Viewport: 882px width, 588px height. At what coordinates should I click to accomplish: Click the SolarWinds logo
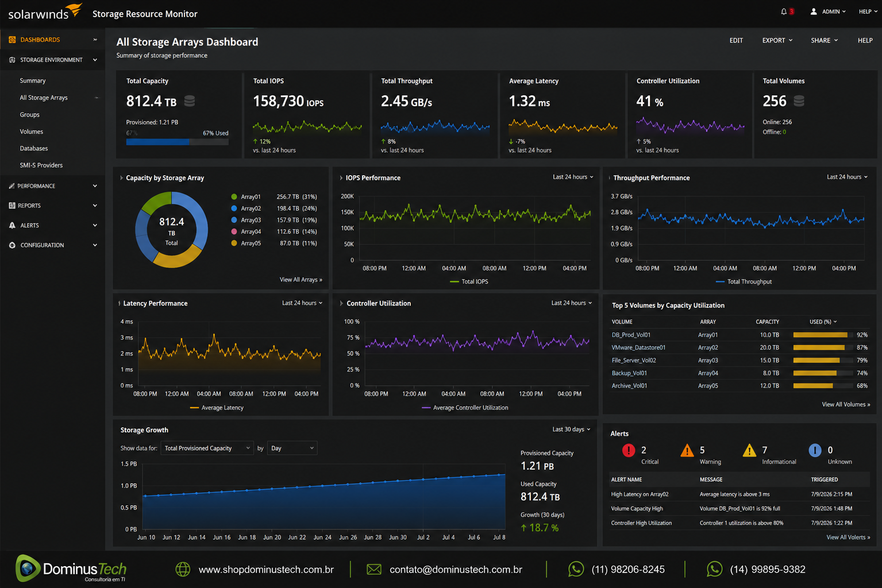coord(45,12)
